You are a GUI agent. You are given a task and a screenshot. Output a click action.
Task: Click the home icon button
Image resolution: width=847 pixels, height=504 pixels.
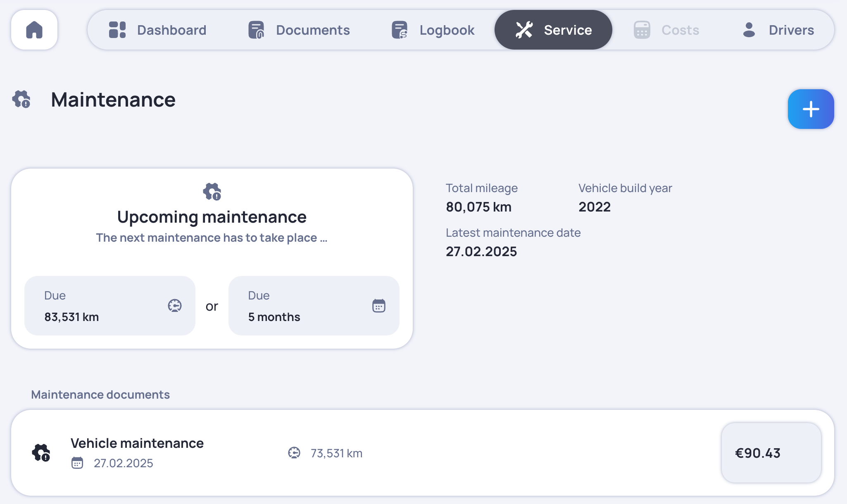tap(34, 30)
